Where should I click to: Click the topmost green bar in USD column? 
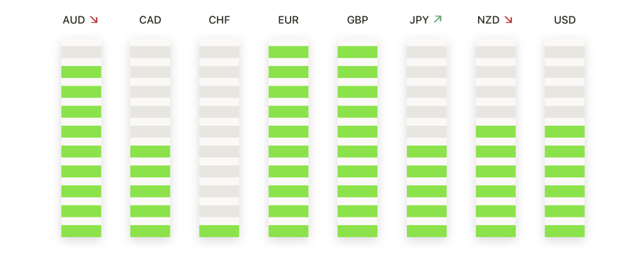[565, 132]
